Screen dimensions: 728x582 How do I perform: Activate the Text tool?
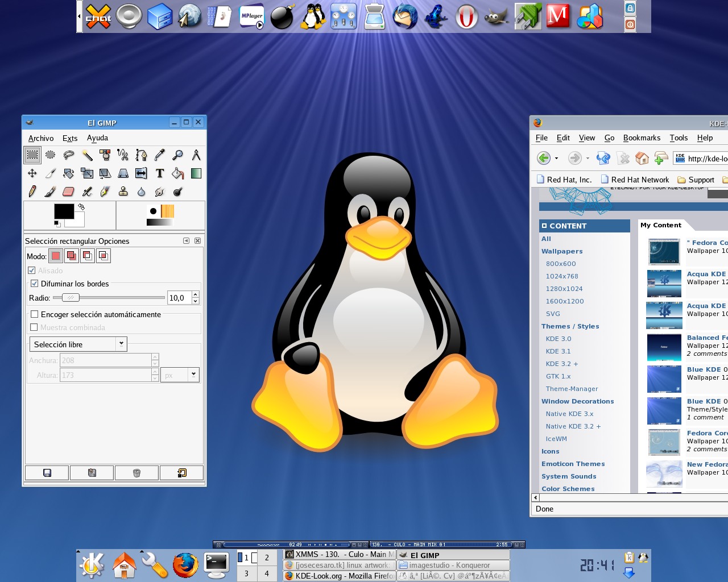pyautogui.click(x=160, y=173)
